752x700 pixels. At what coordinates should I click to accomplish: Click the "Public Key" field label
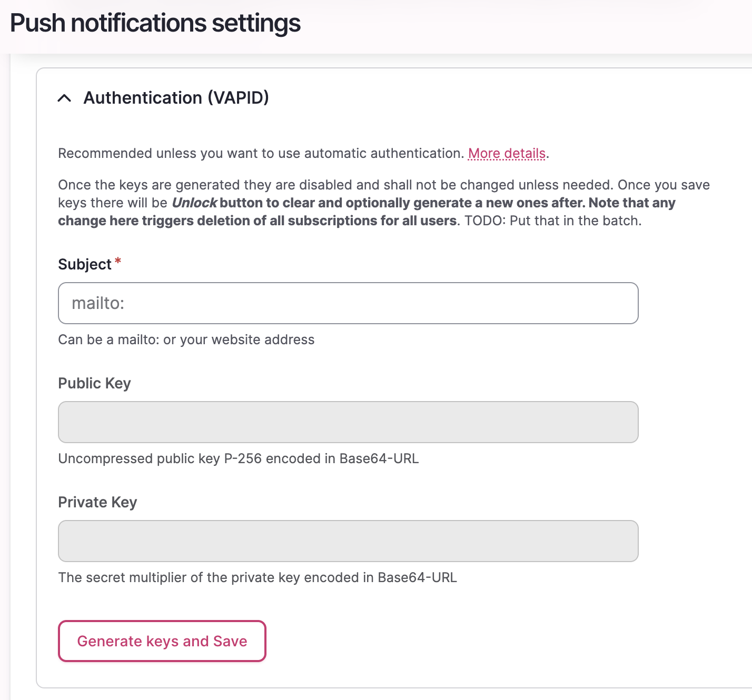coord(94,383)
